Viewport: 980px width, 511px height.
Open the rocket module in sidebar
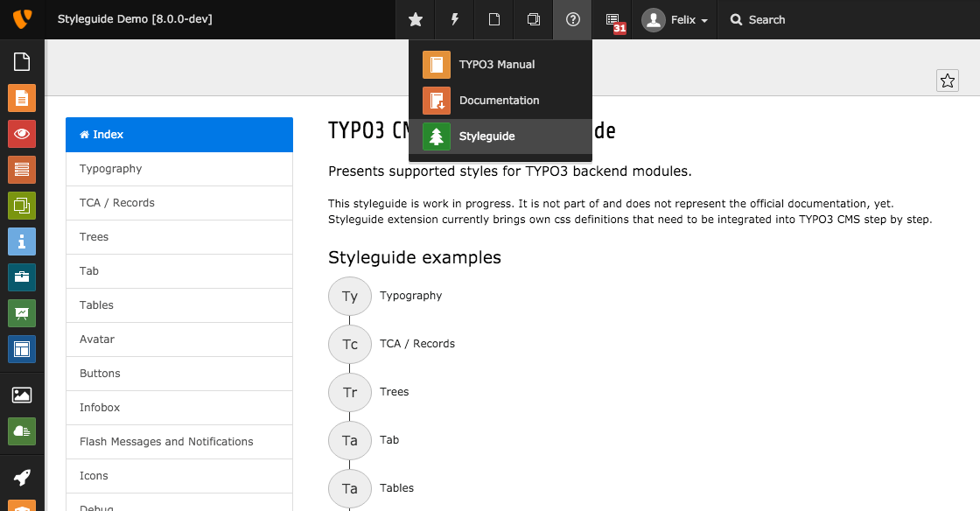coord(22,478)
